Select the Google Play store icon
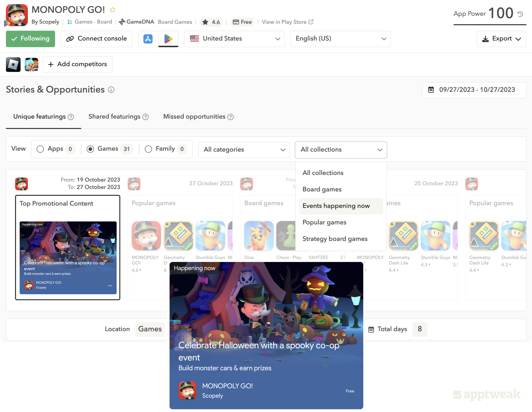This screenshot has height=412, width=532. pyautogui.click(x=168, y=39)
